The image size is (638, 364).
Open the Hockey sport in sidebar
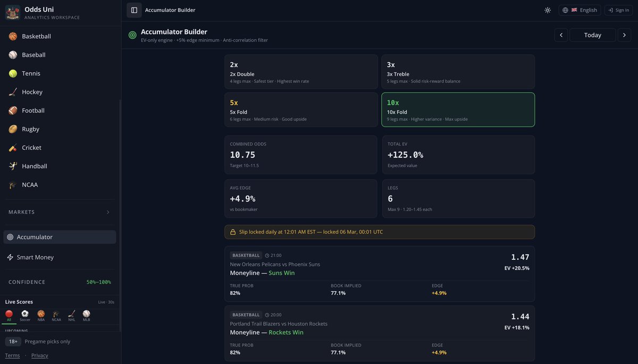pos(60,92)
